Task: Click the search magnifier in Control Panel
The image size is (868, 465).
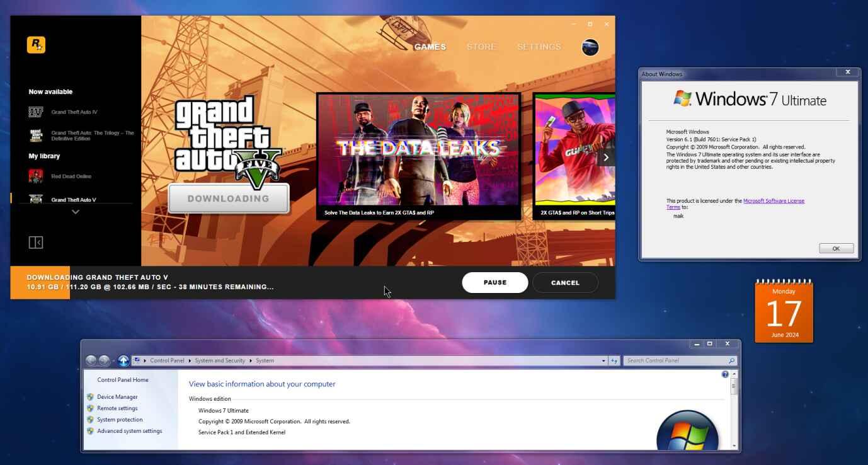Action: tap(731, 361)
